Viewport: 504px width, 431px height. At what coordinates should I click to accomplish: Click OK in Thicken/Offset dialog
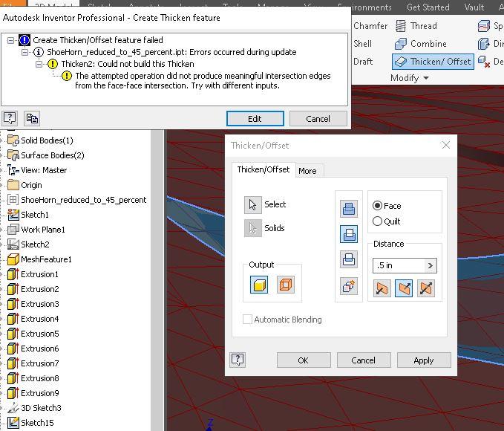point(304,360)
